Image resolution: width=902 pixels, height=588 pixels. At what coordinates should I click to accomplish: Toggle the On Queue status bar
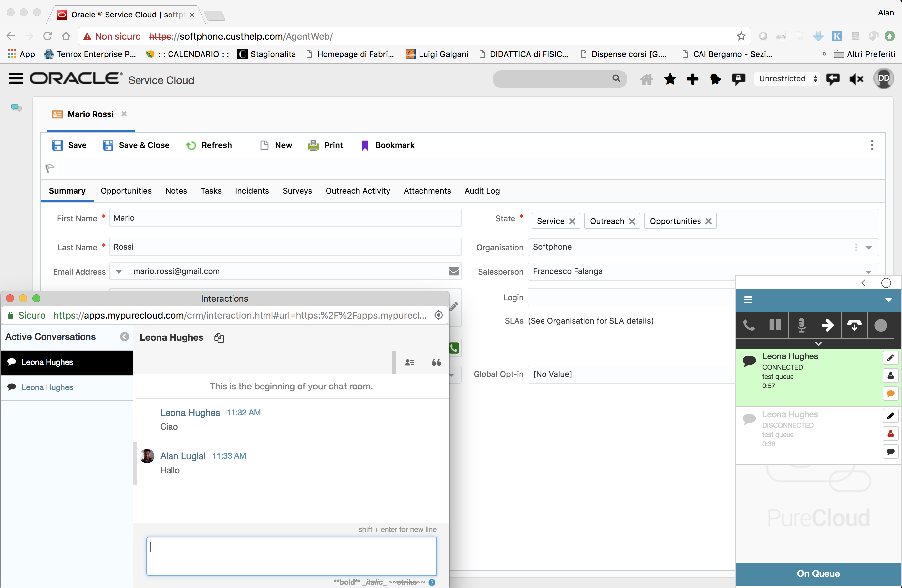click(x=818, y=573)
